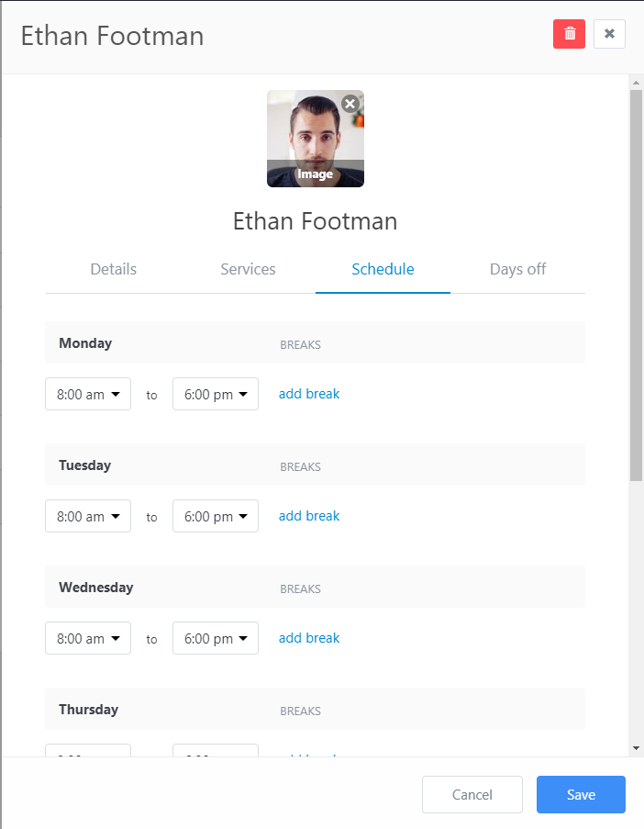Viewport: 644px width, 829px height.
Task: Open Monday start time dropdown
Action: [88, 394]
